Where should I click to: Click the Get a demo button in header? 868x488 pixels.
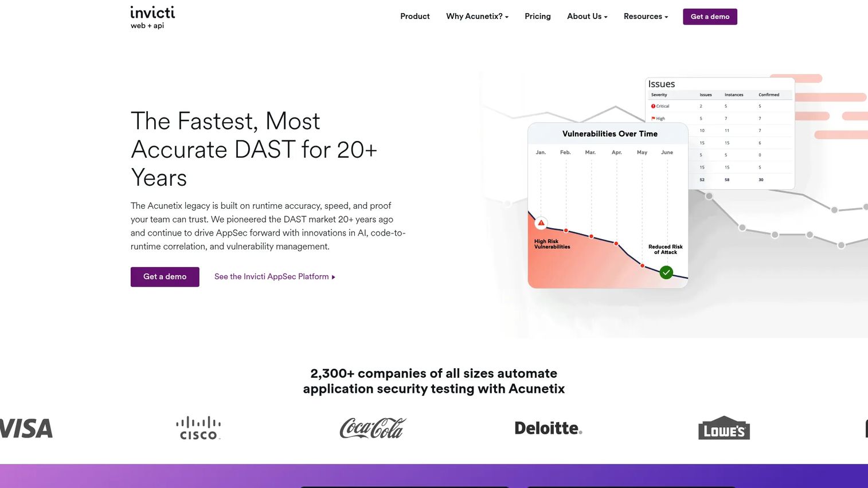(710, 17)
